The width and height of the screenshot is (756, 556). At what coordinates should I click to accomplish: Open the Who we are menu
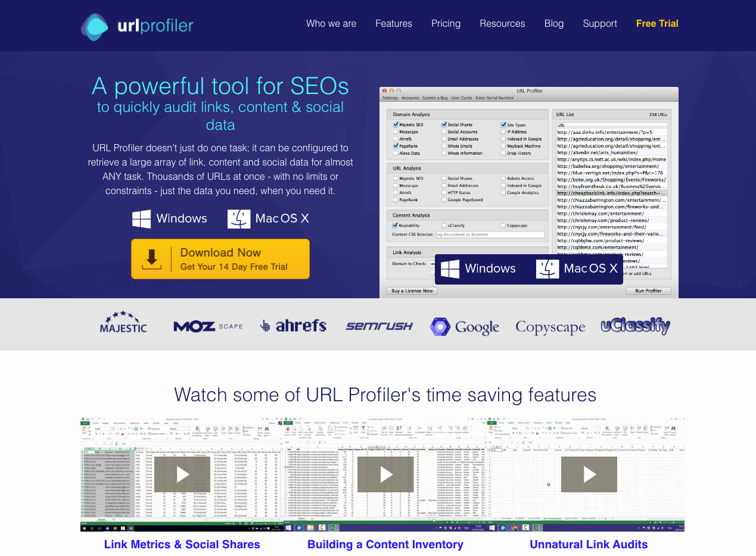331,24
